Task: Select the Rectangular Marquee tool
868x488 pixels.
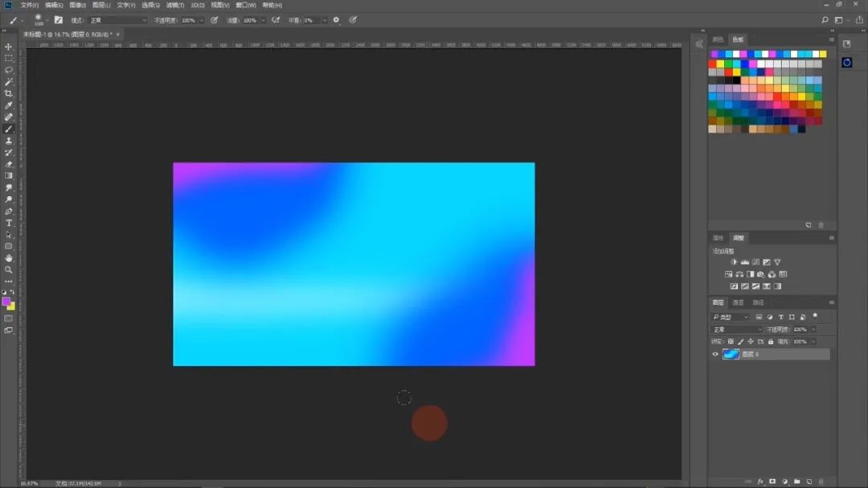Action: 8,58
